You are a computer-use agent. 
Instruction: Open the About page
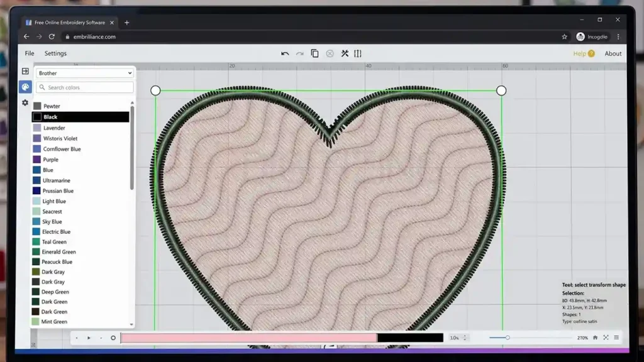(613, 54)
